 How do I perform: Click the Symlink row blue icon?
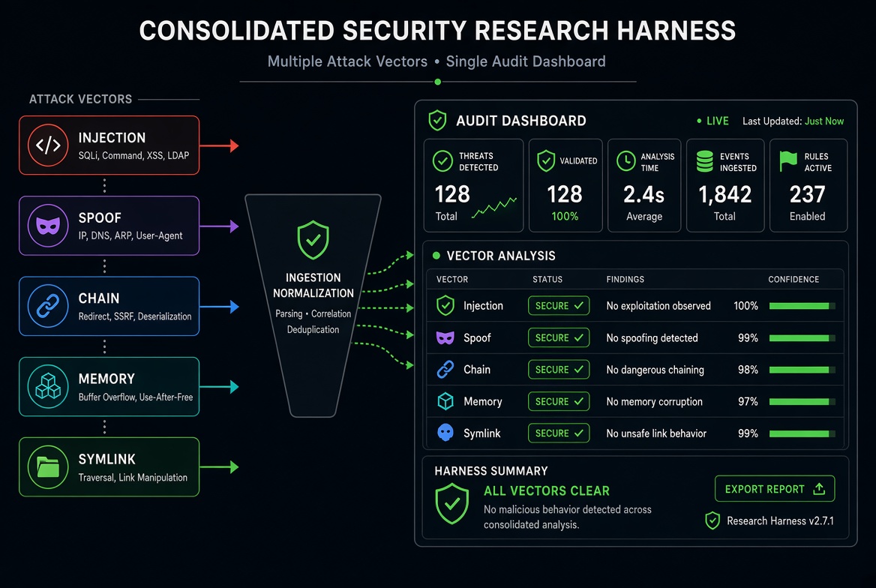[x=445, y=433]
